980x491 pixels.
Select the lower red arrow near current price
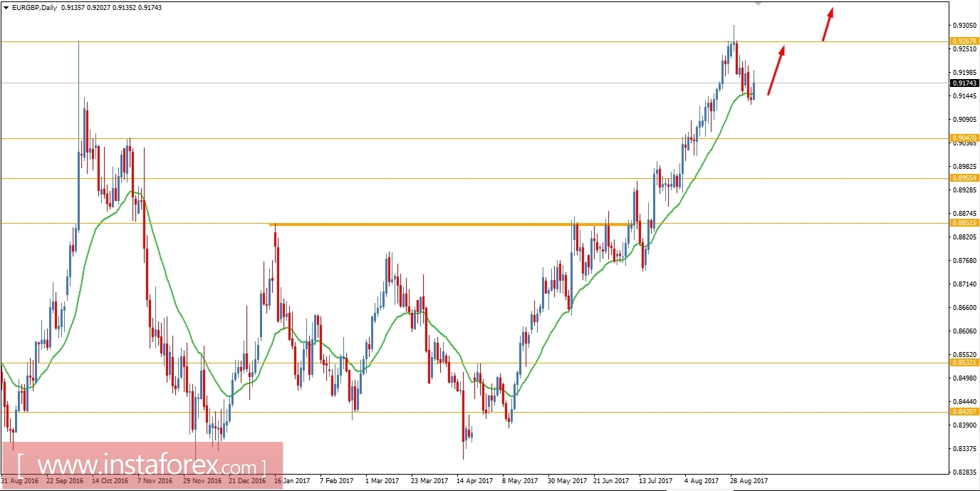coord(776,71)
